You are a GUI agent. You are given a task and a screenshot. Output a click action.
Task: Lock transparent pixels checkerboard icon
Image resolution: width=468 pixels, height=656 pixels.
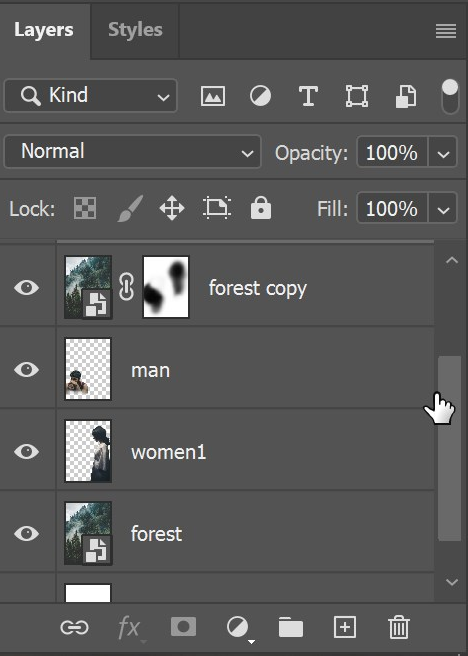[x=85, y=208]
